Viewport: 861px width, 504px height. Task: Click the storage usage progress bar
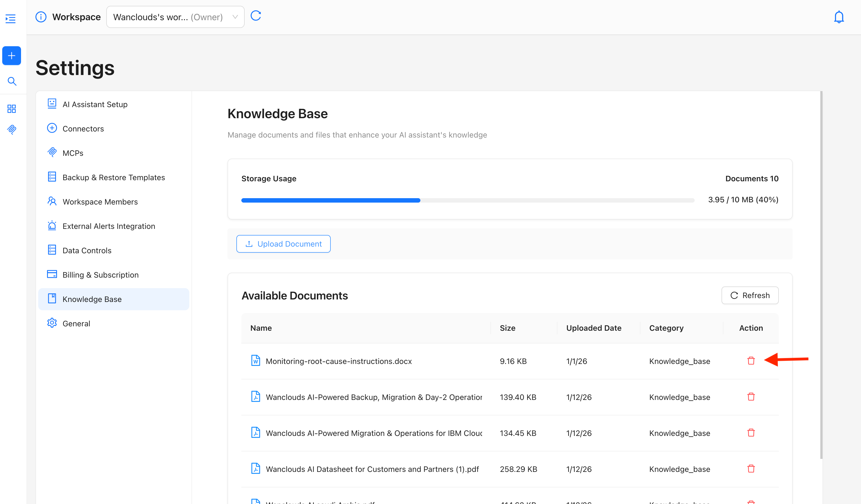pyautogui.click(x=467, y=200)
